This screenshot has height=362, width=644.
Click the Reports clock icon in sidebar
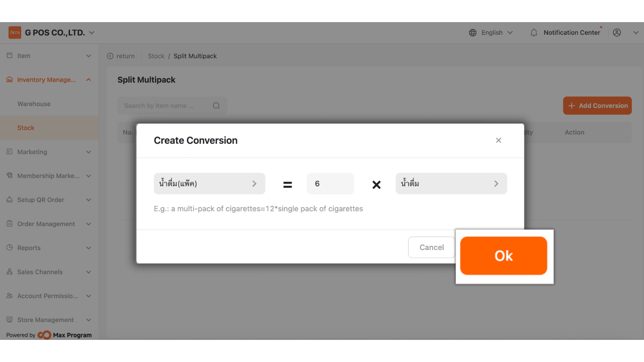pyautogui.click(x=10, y=248)
